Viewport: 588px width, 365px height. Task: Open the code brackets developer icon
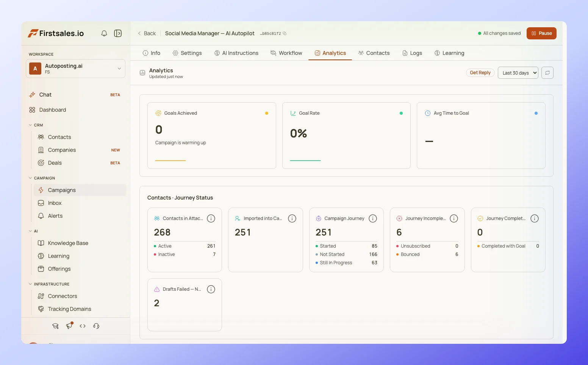click(x=83, y=326)
